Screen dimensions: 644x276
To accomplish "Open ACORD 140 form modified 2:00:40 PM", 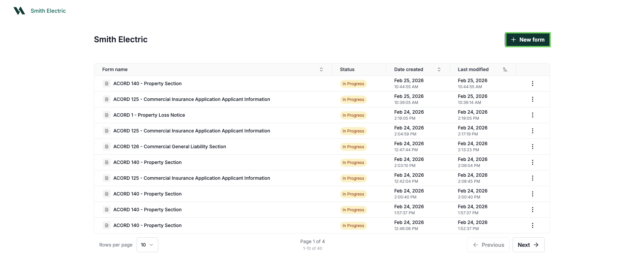I will click(x=147, y=194).
